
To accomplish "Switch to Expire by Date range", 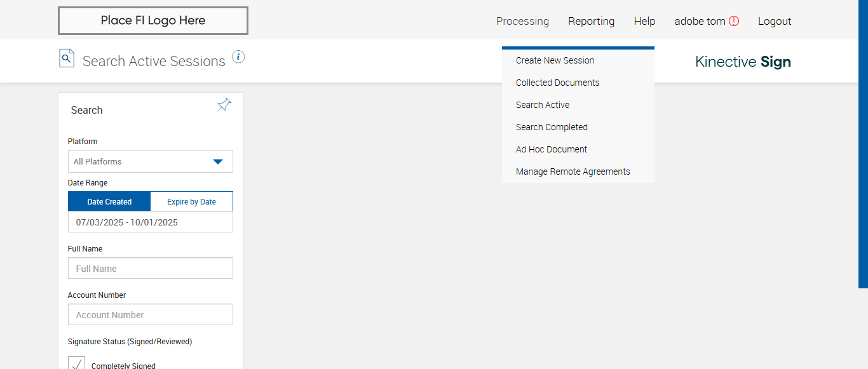I will tap(191, 202).
